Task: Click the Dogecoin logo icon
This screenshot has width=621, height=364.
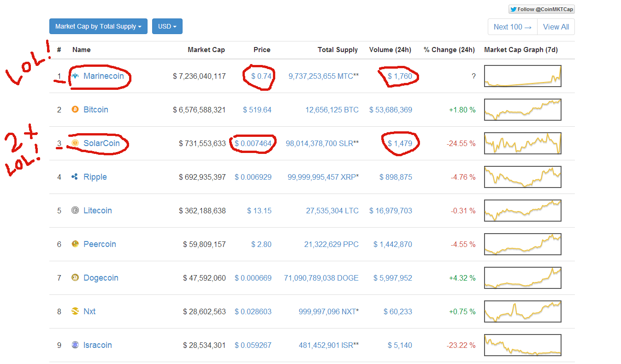Action: coord(75,278)
